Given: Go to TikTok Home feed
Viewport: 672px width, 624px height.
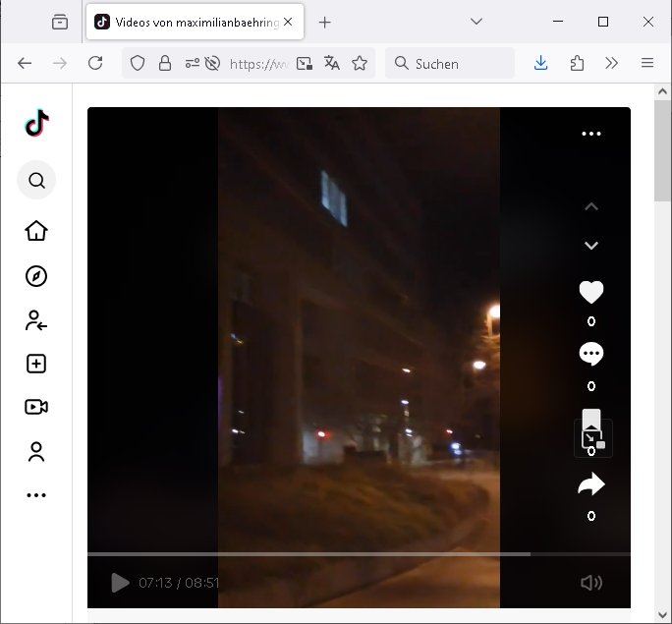Looking at the screenshot, I should pyautogui.click(x=36, y=231).
